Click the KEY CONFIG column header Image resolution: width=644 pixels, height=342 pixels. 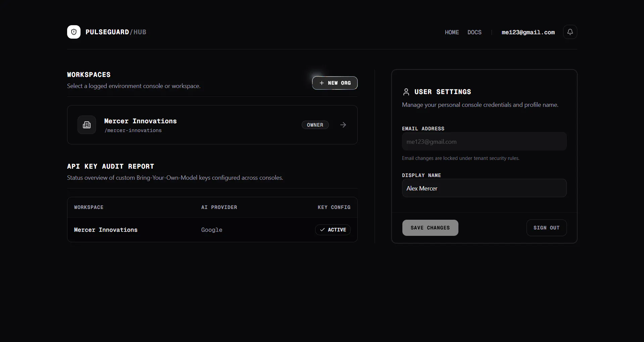click(x=334, y=207)
